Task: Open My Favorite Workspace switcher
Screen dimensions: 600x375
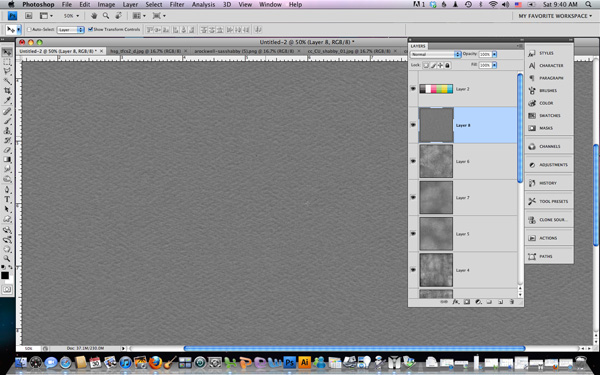Action: point(555,16)
